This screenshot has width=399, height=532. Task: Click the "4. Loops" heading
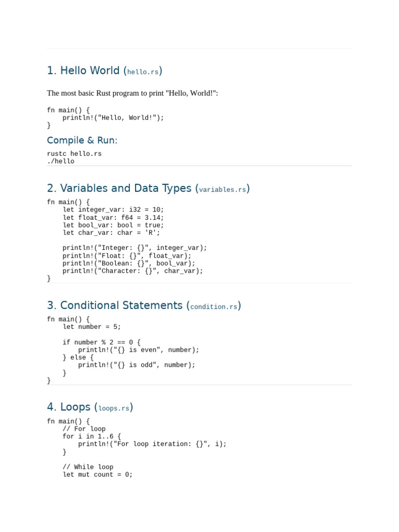(90, 407)
